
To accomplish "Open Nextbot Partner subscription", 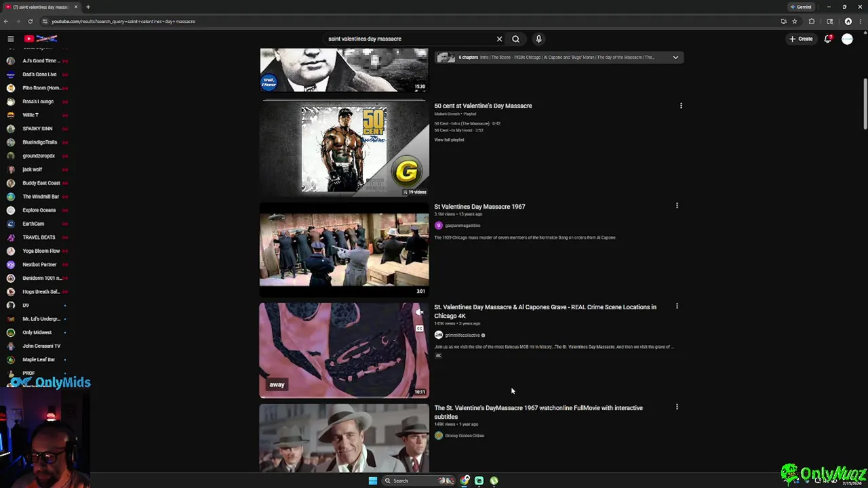I will 37,264.
